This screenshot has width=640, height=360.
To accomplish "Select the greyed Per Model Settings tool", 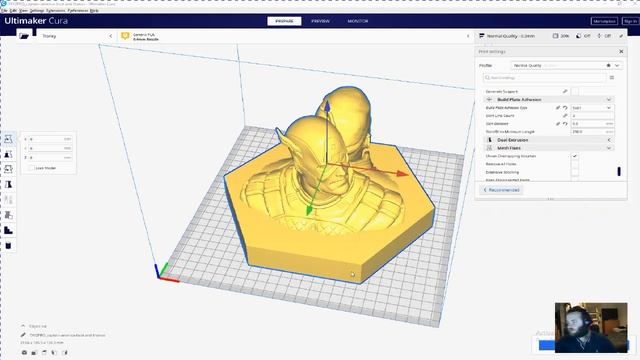I will (x=8, y=200).
